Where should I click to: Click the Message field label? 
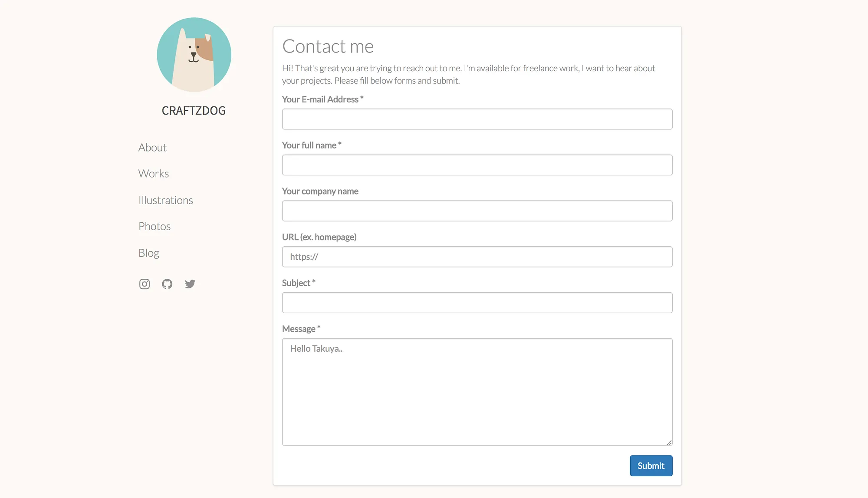click(x=301, y=329)
